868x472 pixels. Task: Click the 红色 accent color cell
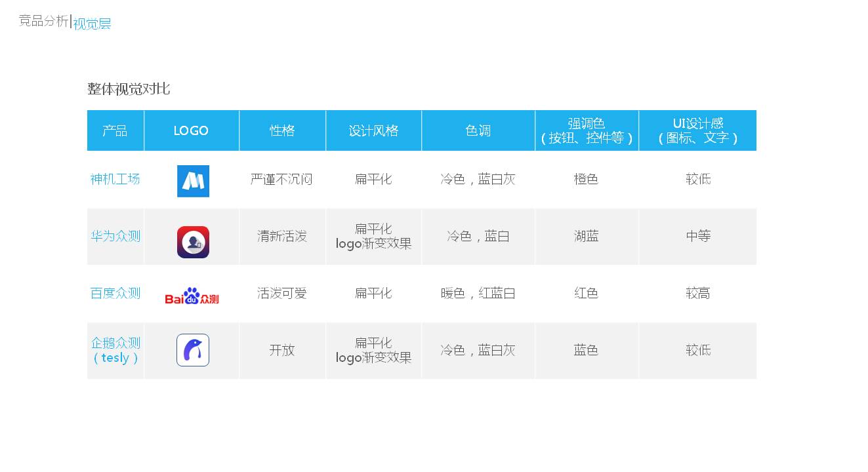coord(587,293)
